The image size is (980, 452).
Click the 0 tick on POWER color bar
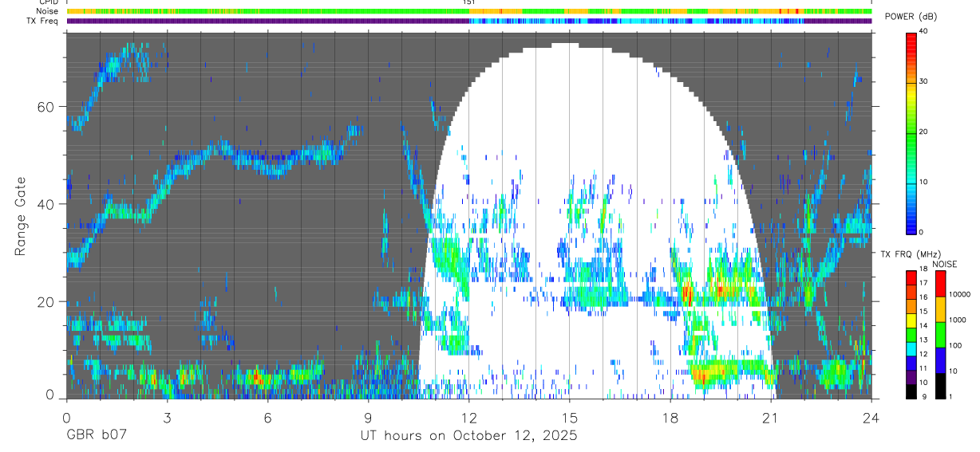point(920,232)
